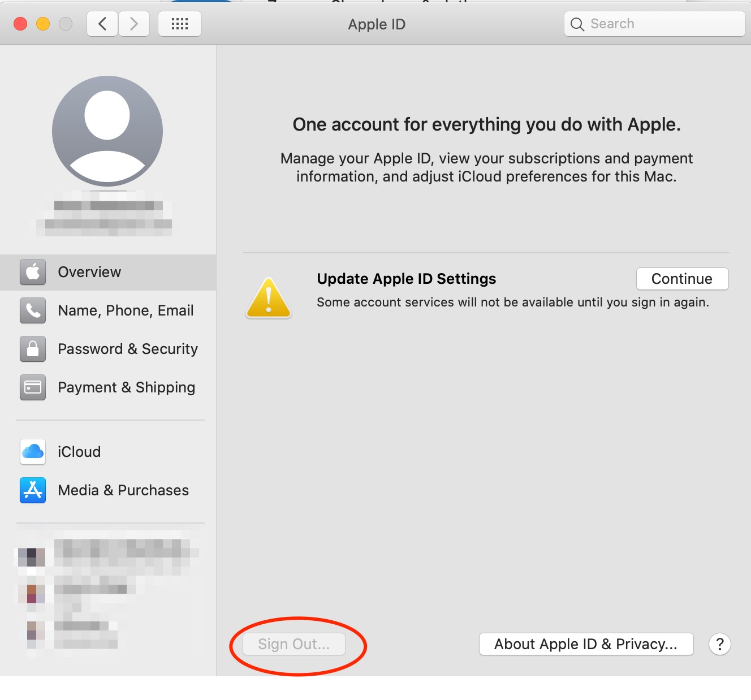The image size is (751, 700).
Task: Click the profile avatar picture
Action: (107, 131)
